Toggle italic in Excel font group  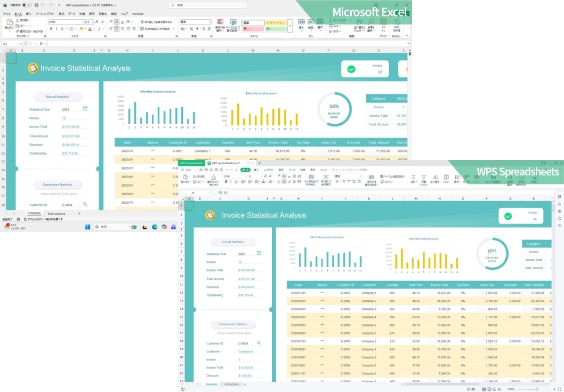pyautogui.click(x=57, y=29)
